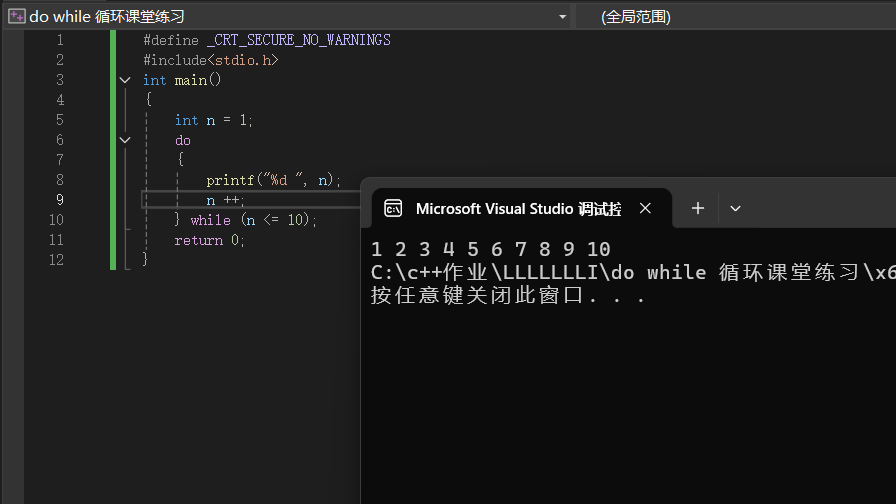Click line number 1 in the gutter
Screen dimensions: 896x504
tap(59, 40)
